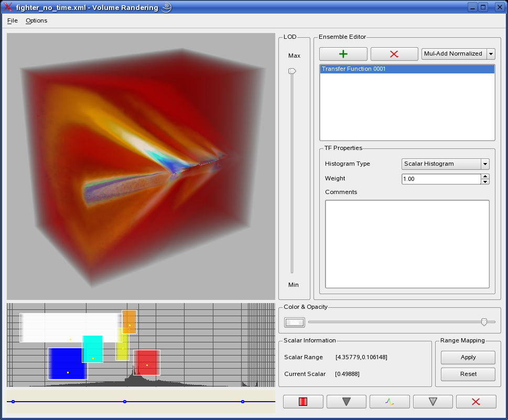Click the red X remove transfer function button
Viewport: 508px width, 420px height.
pyautogui.click(x=394, y=54)
